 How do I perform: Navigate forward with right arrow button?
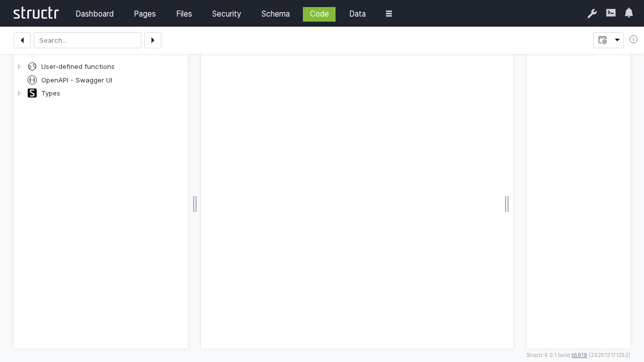coord(153,40)
